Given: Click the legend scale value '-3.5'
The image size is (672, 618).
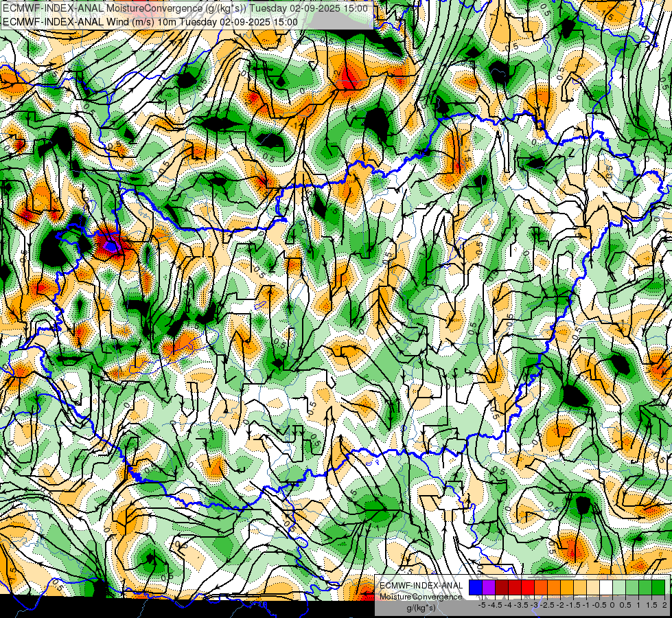Looking at the screenshot, I should 521,605.
